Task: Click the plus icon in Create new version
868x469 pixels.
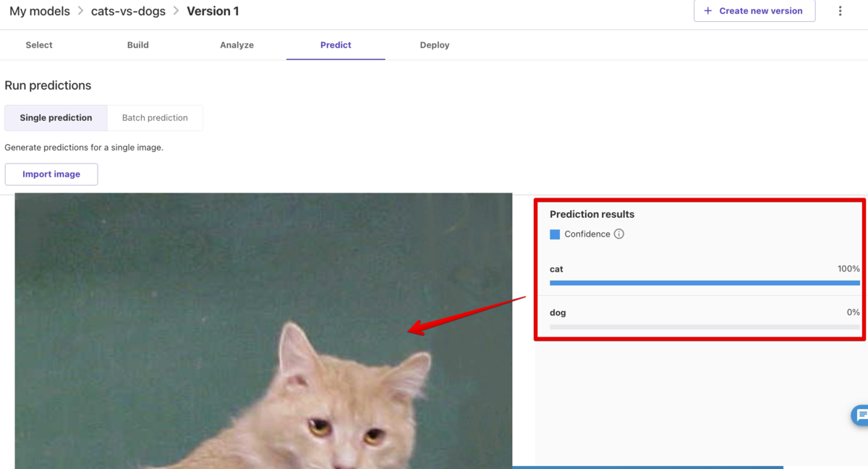Action: point(707,11)
